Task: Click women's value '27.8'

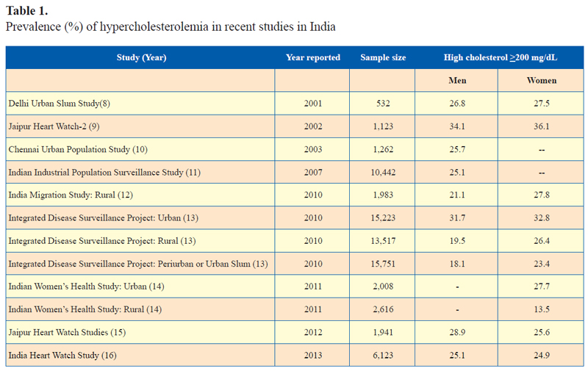Action: [x=542, y=195]
